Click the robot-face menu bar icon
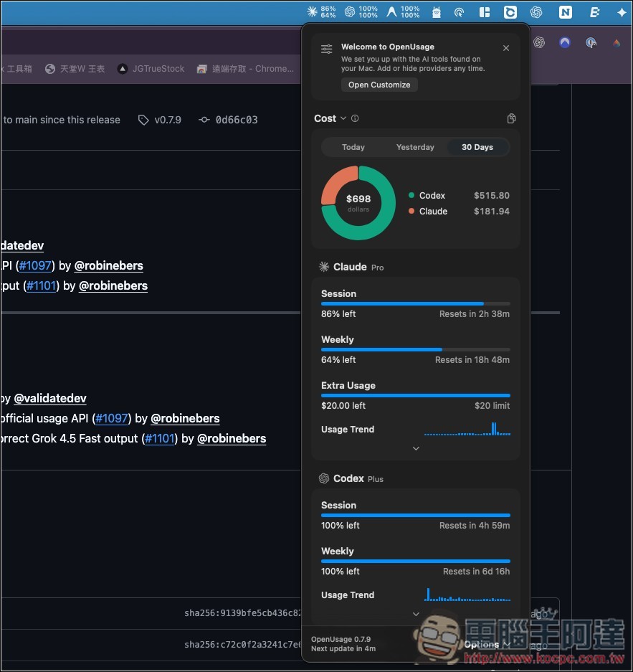 pyautogui.click(x=436, y=12)
